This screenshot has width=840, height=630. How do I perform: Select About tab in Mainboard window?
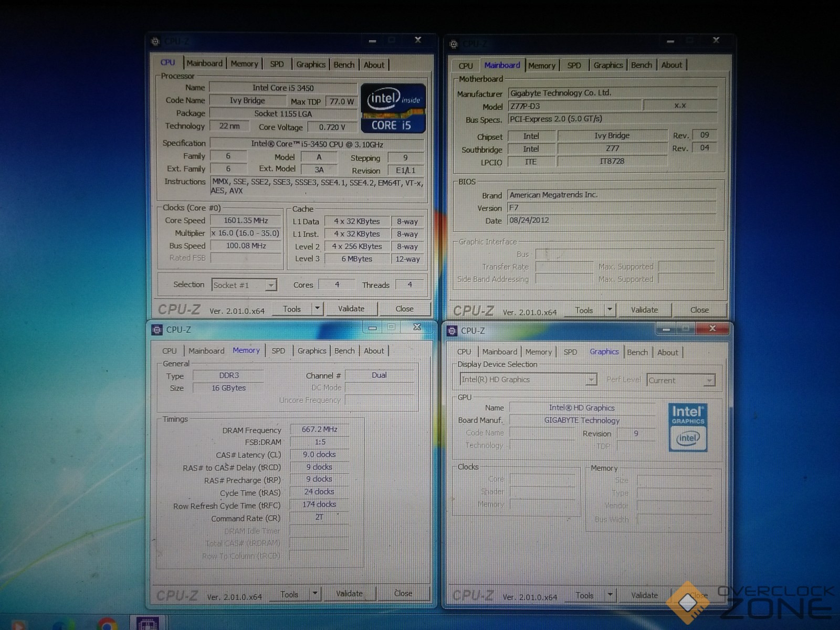click(x=671, y=65)
